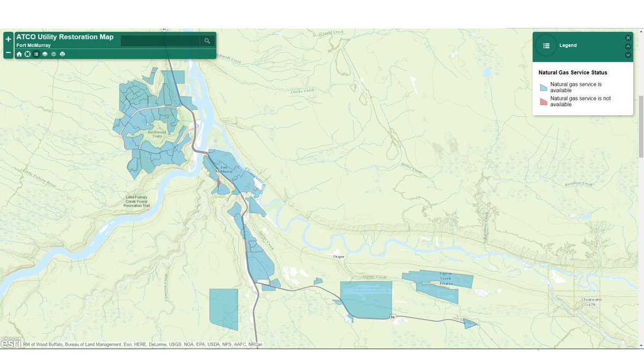Click the Legend panel title text
Screen dimensions: 644x362
pyautogui.click(x=568, y=46)
